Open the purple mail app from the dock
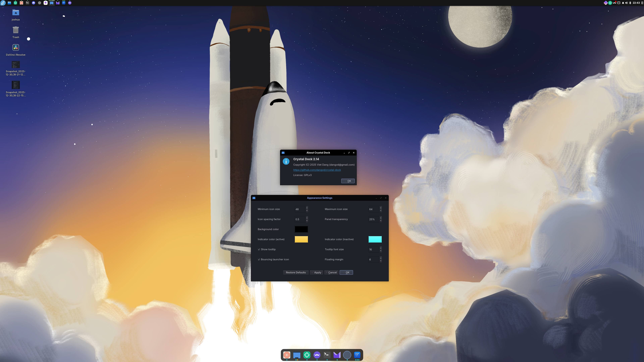This screenshot has height=362, width=644. (337, 355)
